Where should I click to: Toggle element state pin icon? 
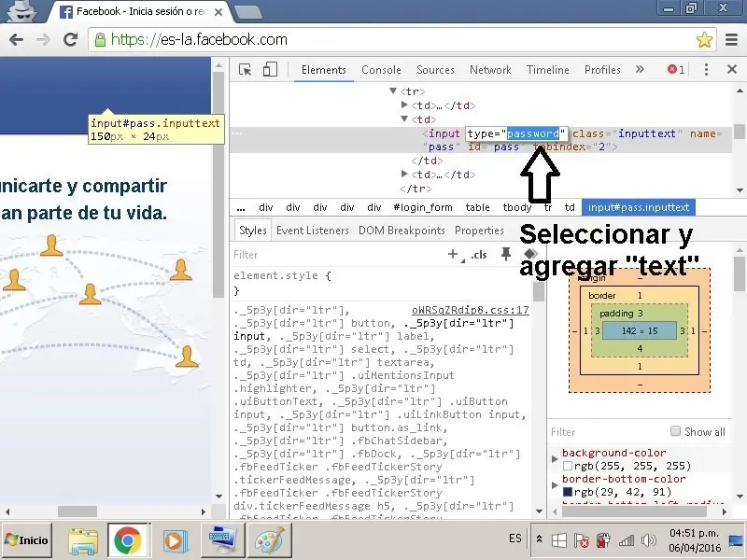[506, 254]
